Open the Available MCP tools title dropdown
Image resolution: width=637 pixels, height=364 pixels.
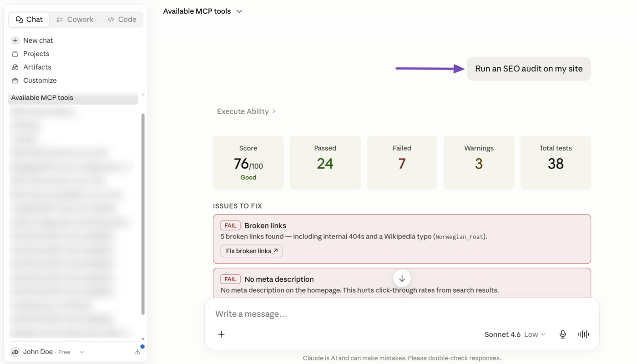pos(202,11)
